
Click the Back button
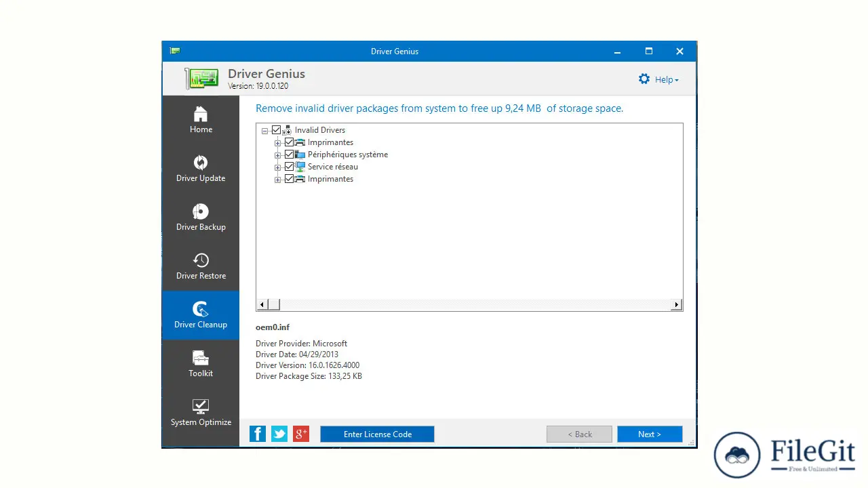coord(579,434)
